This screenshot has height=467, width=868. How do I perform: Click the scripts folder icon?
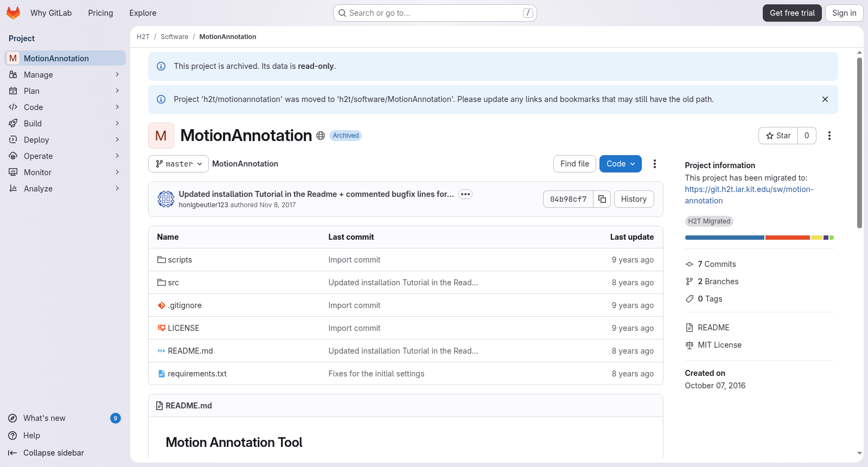[162, 260]
